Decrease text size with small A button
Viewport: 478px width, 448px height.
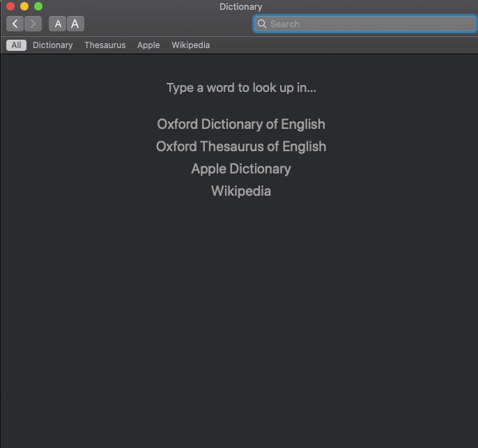[58, 24]
